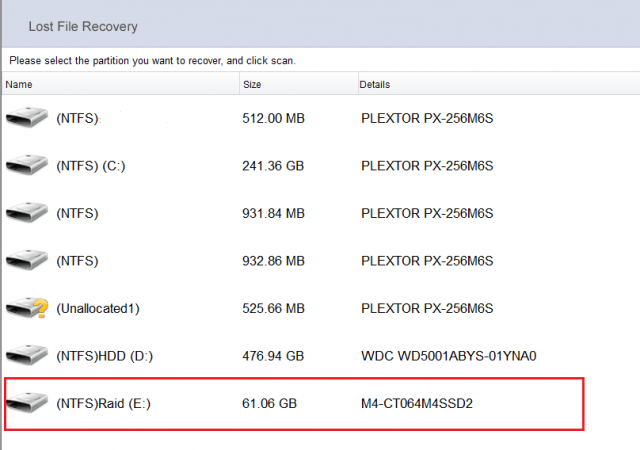Sort list by the Details column header
Viewport: 640px width, 450px height.
374,85
